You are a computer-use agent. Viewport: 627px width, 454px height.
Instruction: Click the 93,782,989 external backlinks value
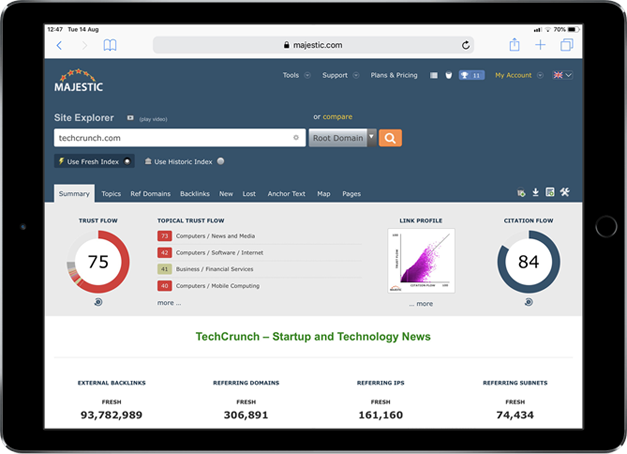[x=111, y=415]
